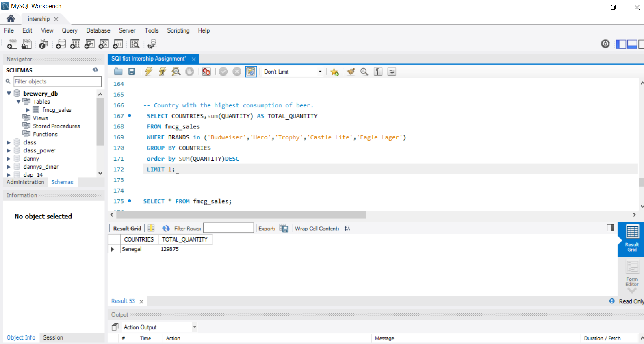Open the Query menu

tap(69, 30)
